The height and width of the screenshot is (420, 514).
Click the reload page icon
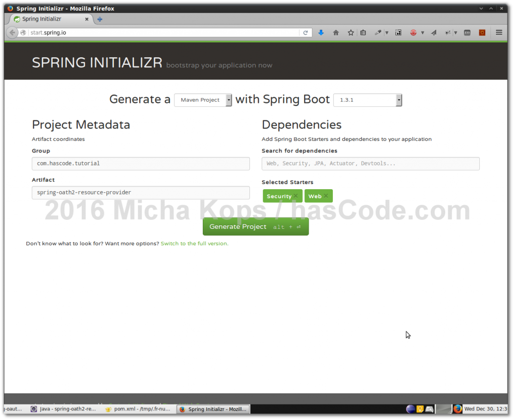point(305,32)
